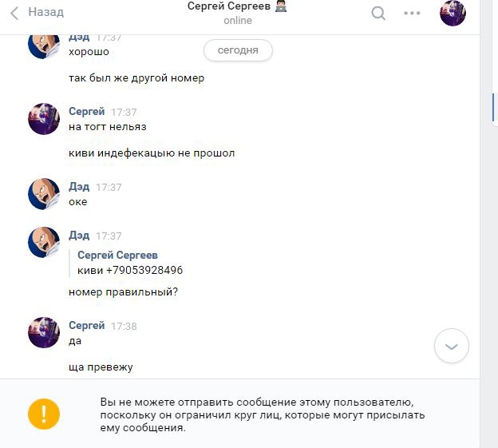Viewport: 498px width, 448px height.
Task: Go back via Назад label
Action: coord(46,12)
